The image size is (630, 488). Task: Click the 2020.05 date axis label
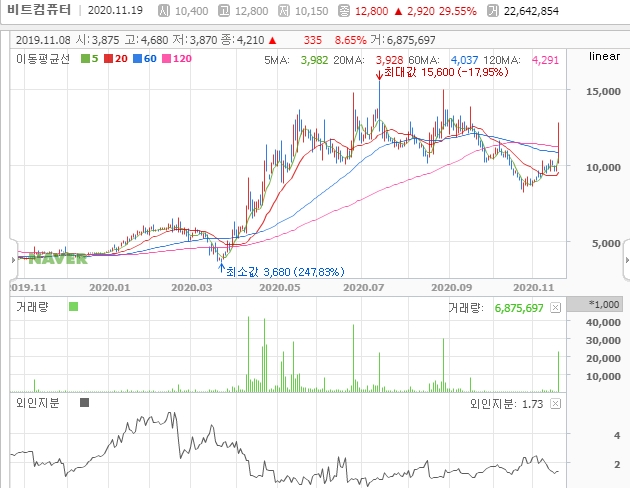[280, 288]
